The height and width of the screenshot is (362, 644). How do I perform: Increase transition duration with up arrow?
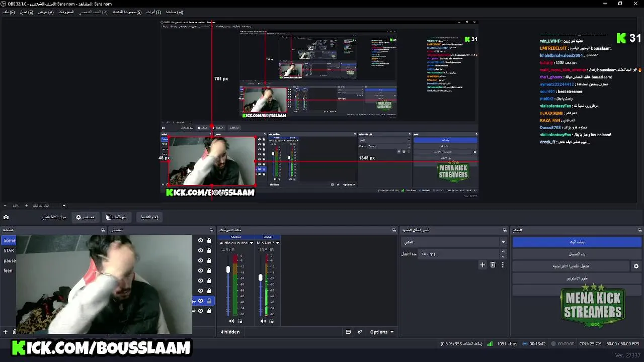click(x=503, y=252)
